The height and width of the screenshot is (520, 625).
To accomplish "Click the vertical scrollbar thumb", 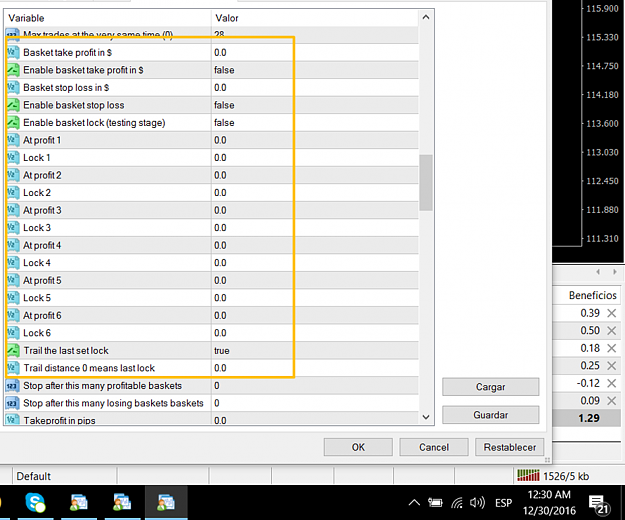I will click(426, 182).
